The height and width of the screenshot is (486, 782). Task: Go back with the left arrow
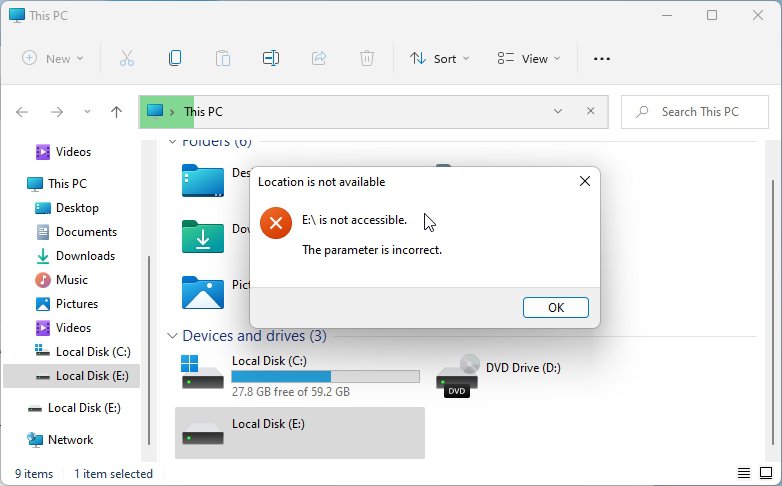[x=22, y=112]
